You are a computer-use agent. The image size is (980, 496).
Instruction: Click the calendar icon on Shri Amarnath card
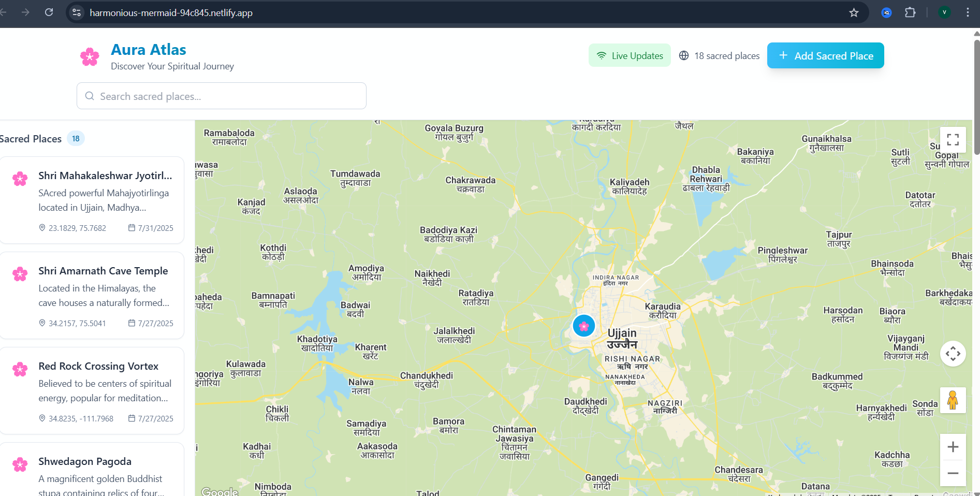click(x=131, y=323)
